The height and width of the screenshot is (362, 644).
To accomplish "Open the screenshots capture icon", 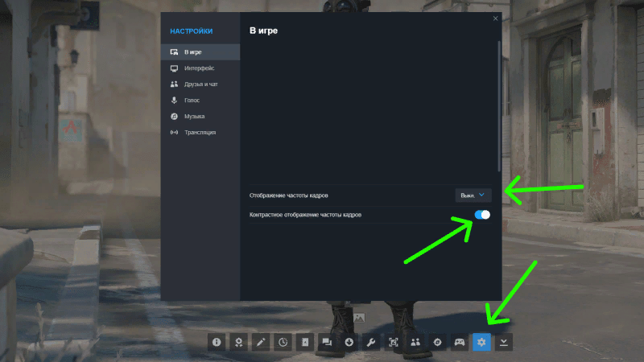I will point(394,342).
